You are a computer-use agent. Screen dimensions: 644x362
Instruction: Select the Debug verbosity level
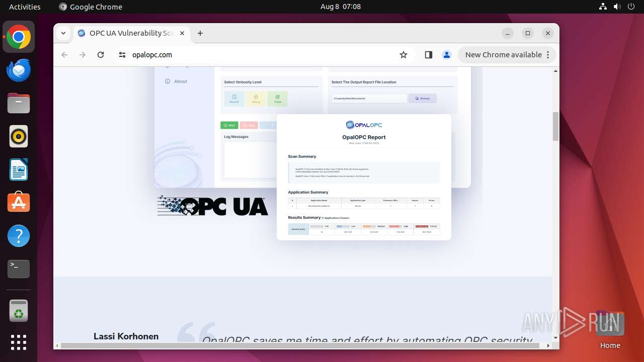coord(256,99)
